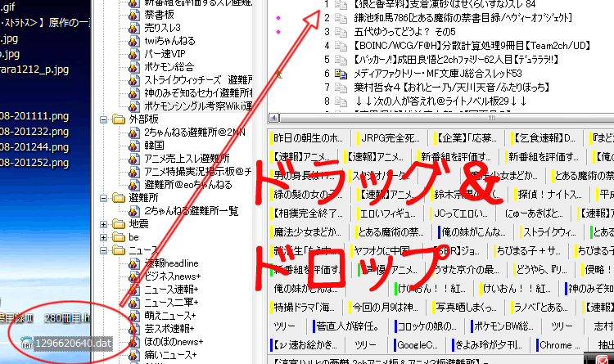The height and width of the screenshot is (364, 614).
Task: Open the 特撮ドラマ「海... tab
Action: 305,308
